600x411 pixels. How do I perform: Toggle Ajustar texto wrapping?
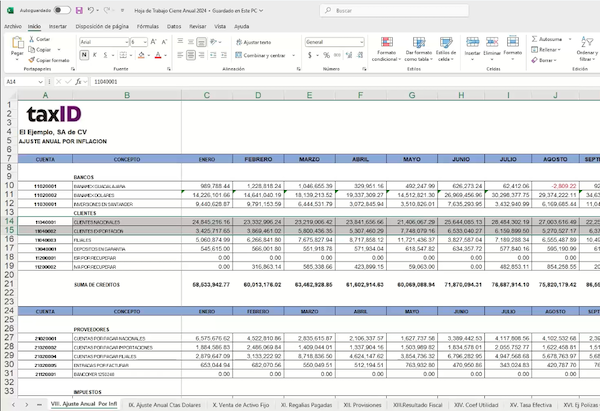(250, 43)
